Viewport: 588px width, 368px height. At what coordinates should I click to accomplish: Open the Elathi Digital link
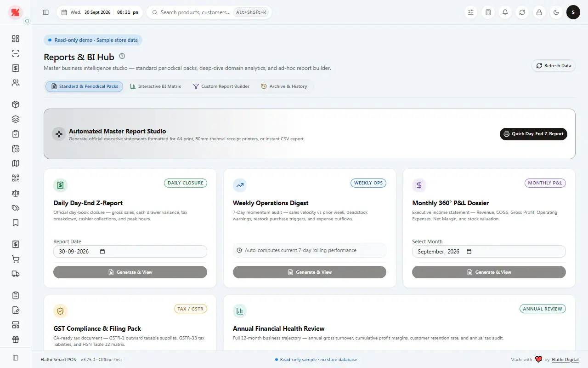pyautogui.click(x=565, y=360)
